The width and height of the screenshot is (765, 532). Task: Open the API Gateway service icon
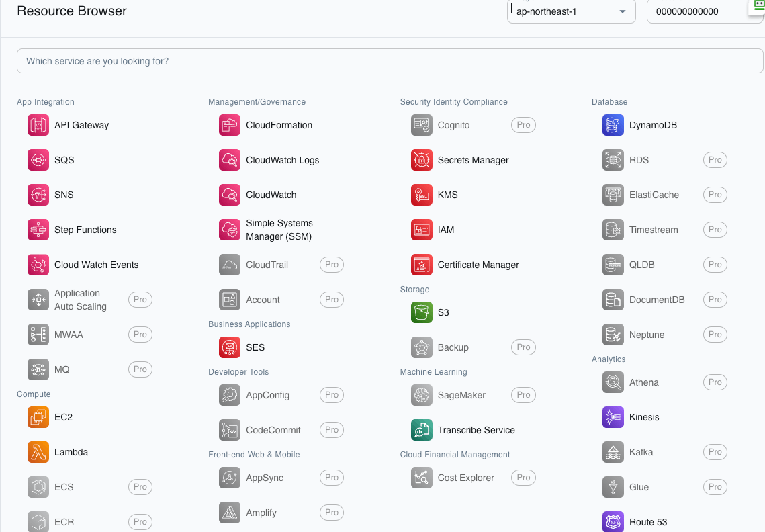(x=38, y=125)
